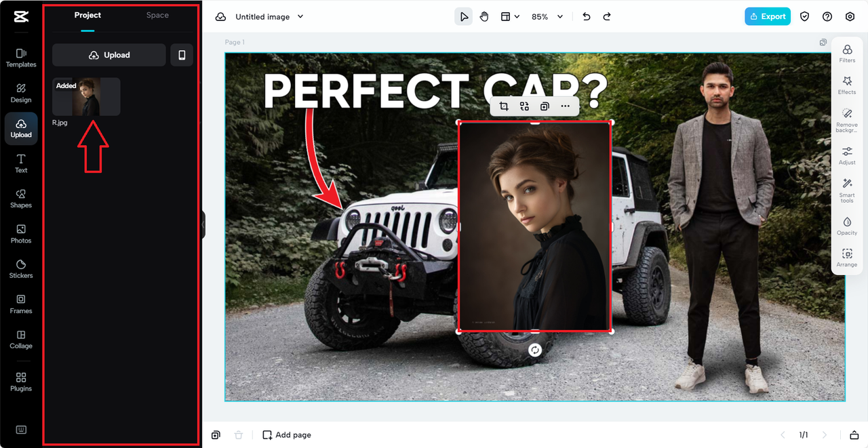Screen dimensions: 868x448
Task: Open the Filters tool
Action: click(847, 54)
